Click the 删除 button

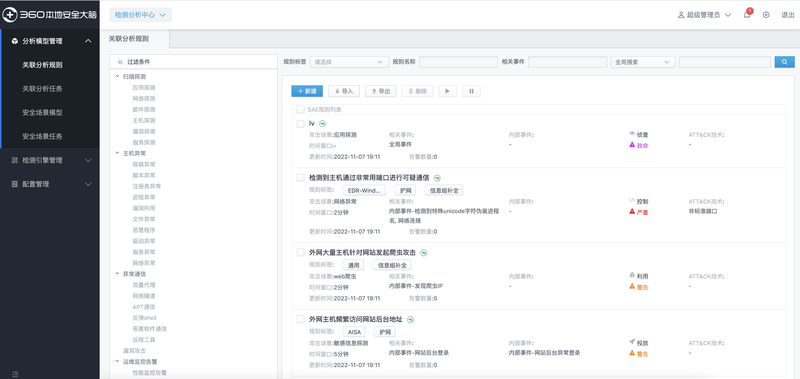pyautogui.click(x=417, y=91)
